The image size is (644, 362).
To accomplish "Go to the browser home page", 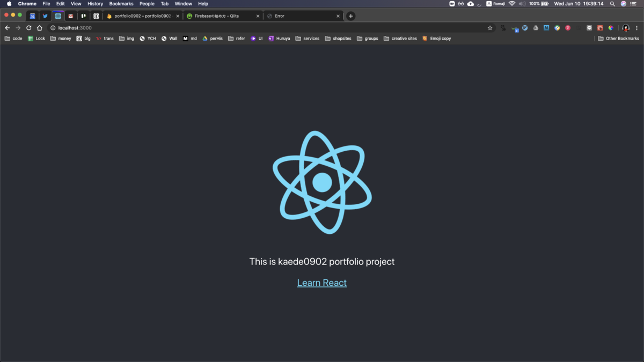I will (40, 28).
